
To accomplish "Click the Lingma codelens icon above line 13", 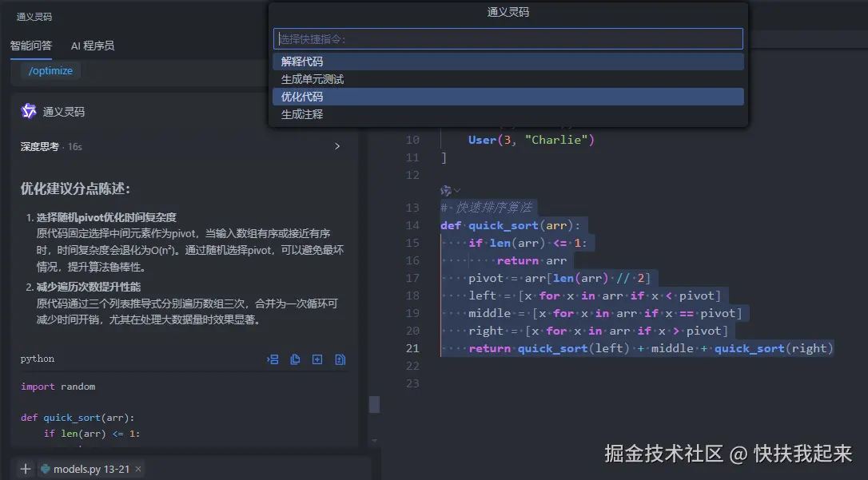I will 446,191.
